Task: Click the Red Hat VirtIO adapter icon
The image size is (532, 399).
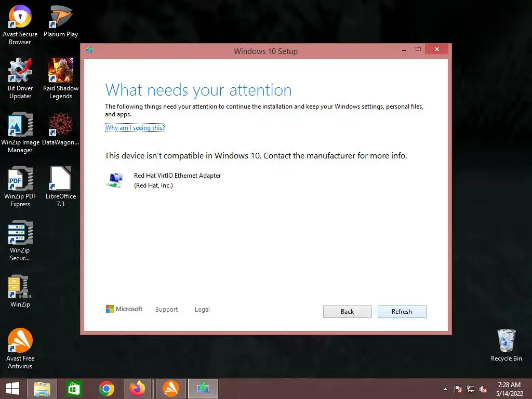Action: [115, 180]
